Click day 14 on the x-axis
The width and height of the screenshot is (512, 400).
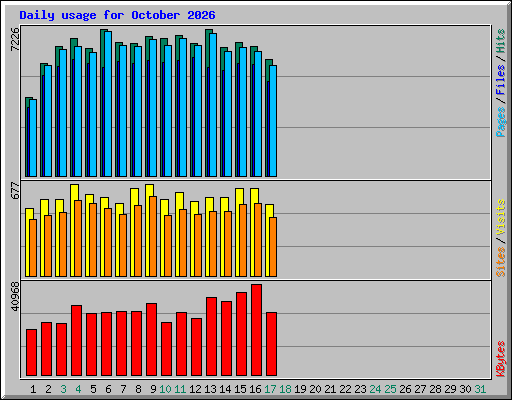[225, 389]
